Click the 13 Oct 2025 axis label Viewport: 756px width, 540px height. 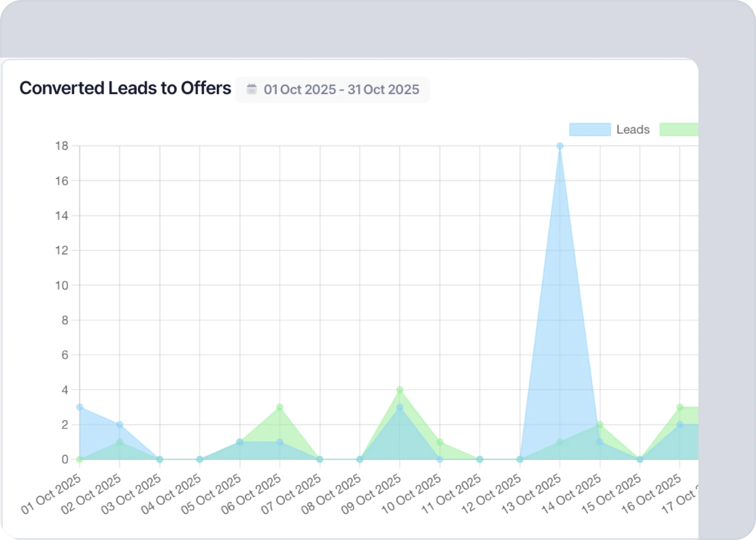pos(531,494)
